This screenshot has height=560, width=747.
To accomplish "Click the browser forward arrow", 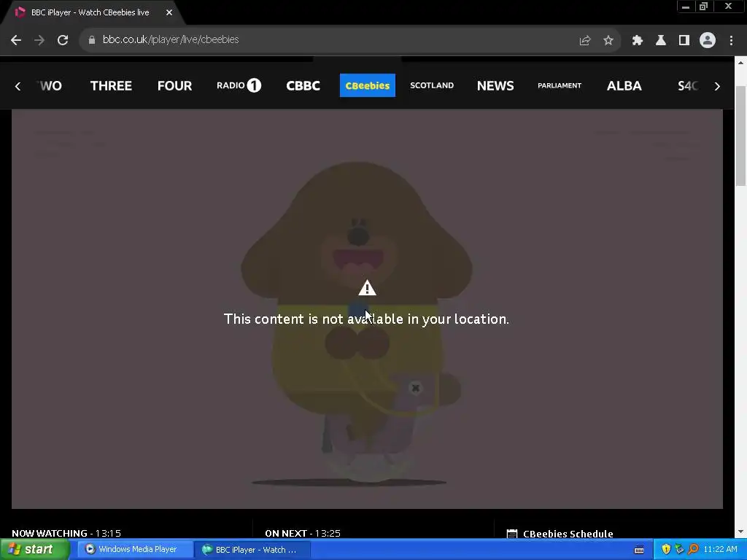I will pyautogui.click(x=39, y=40).
